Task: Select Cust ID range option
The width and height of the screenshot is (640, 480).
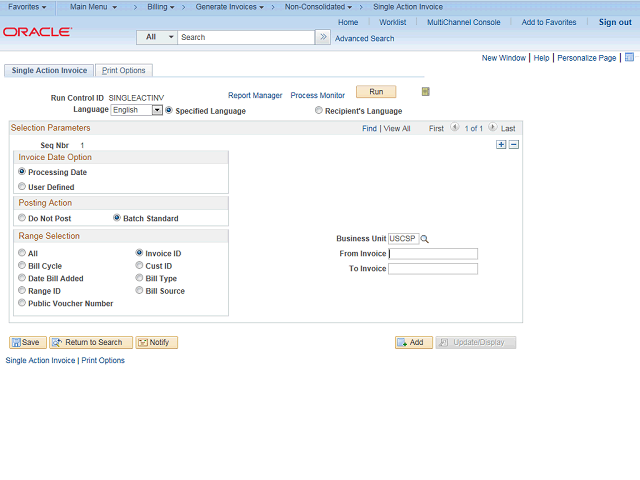Action: [139, 265]
